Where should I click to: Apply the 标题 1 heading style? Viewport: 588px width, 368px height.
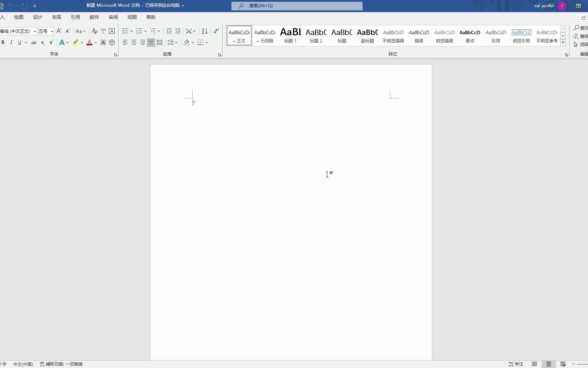coord(290,36)
